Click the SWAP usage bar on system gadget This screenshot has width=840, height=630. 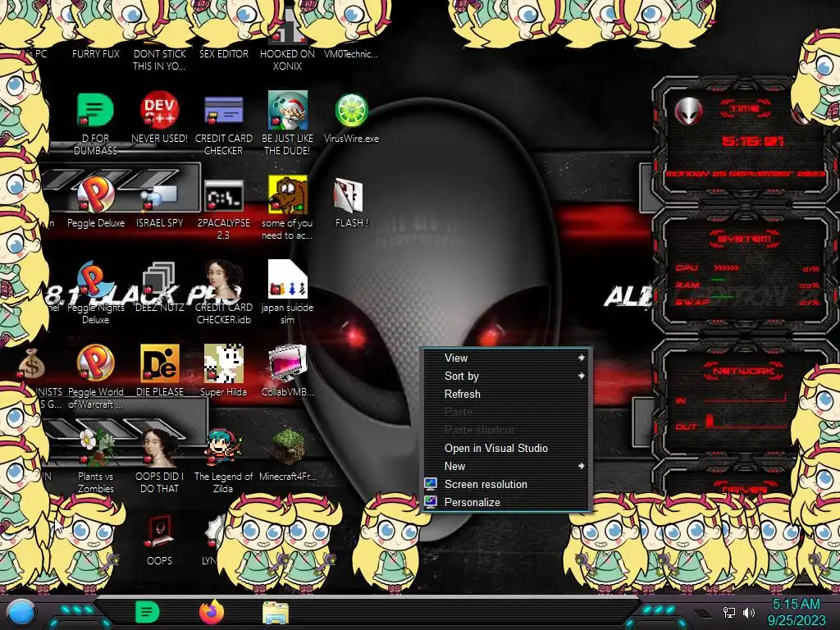(722, 296)
